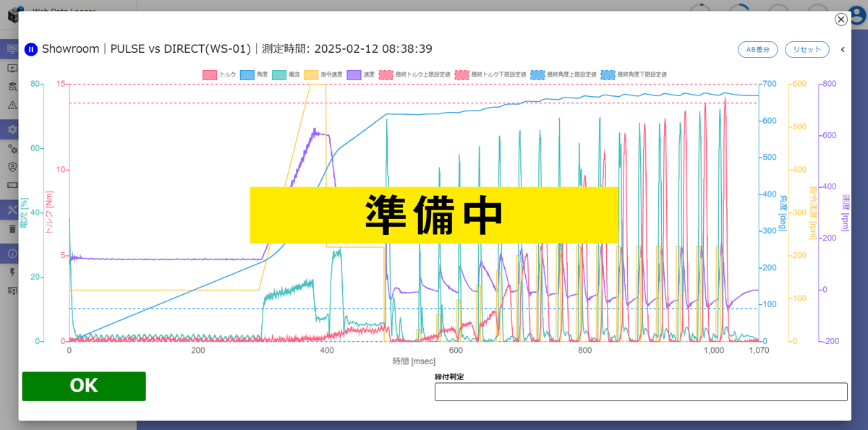Viewport: 868px width, 430px height.
Task: Collapse the panel using the left-pointing chevron
Action: [842, 49]
